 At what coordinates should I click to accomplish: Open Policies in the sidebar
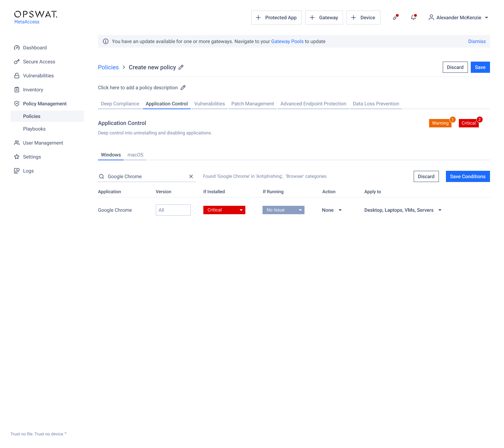click(47, 116)
